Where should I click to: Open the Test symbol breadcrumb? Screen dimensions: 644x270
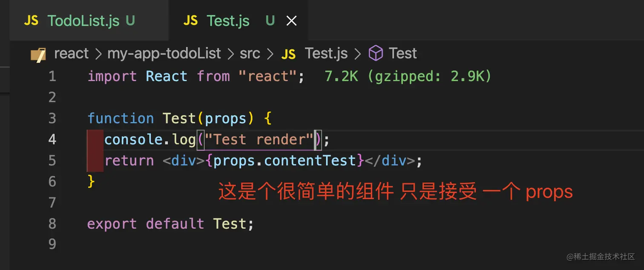402,54
